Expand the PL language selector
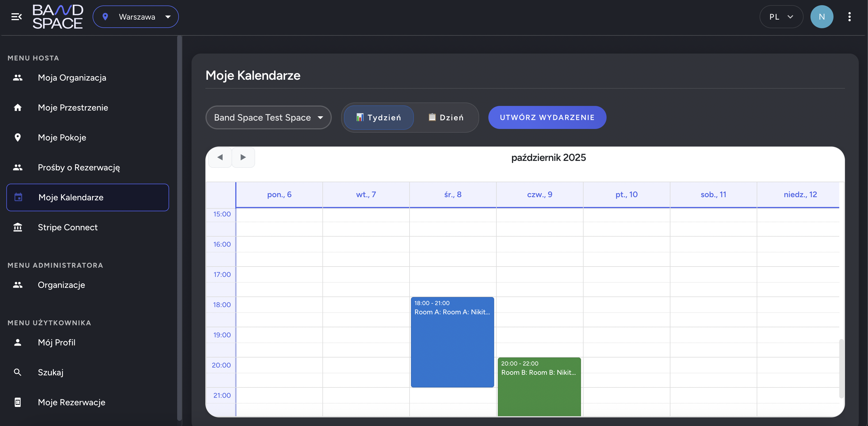 click(x=781, y=16)
